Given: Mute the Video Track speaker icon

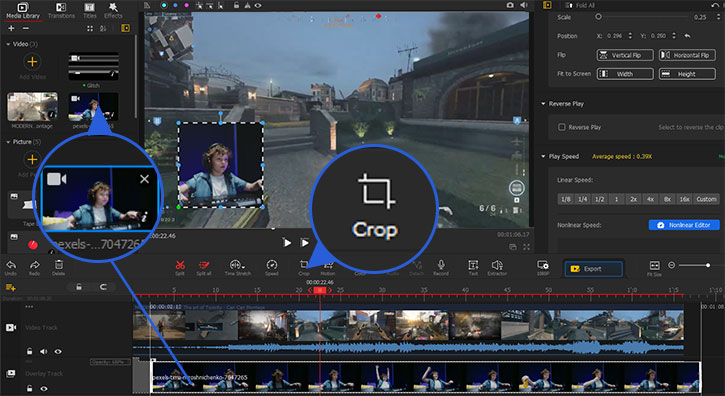Looking at the screenshot, I should (43, 352).
